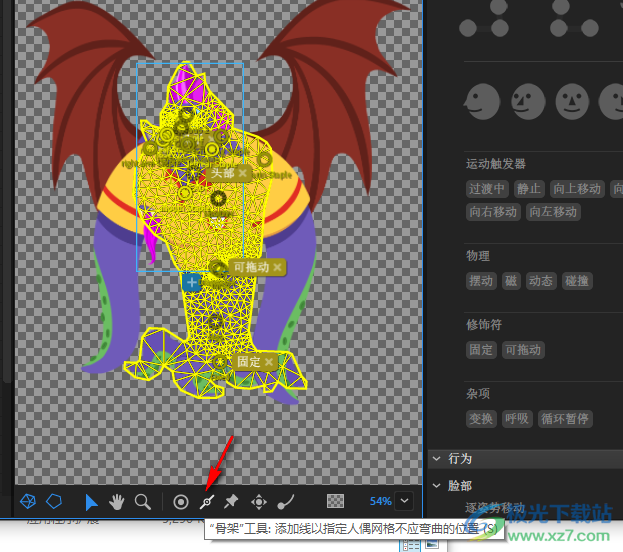The image size is (623, 552).
Task: Select the Zoom magnifier tool
Action: [x=142, y=502]
